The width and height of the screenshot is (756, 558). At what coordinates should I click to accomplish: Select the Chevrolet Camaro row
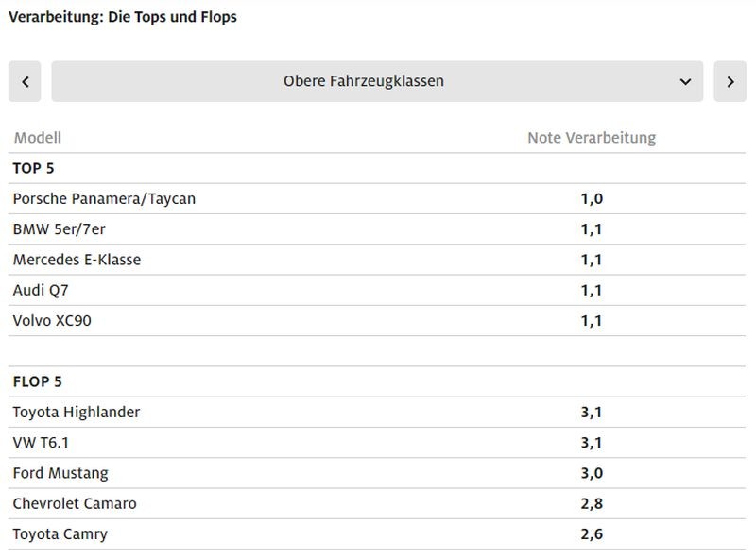coord(75,503)
